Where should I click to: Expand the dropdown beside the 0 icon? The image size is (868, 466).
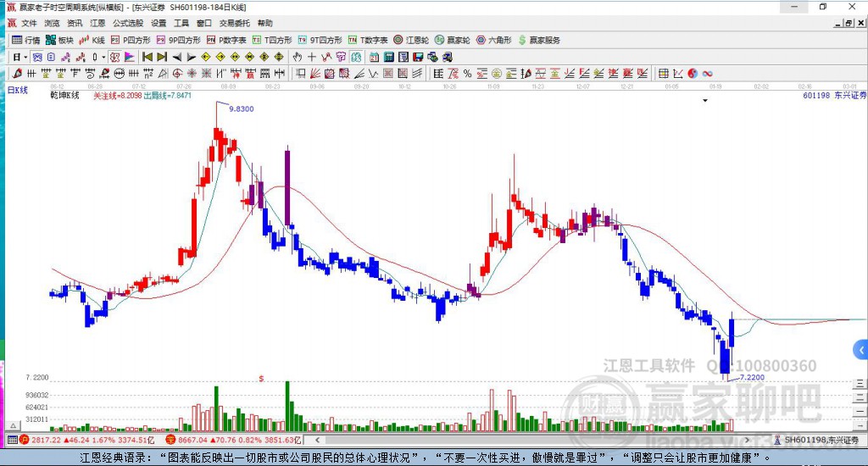[103, 57]
